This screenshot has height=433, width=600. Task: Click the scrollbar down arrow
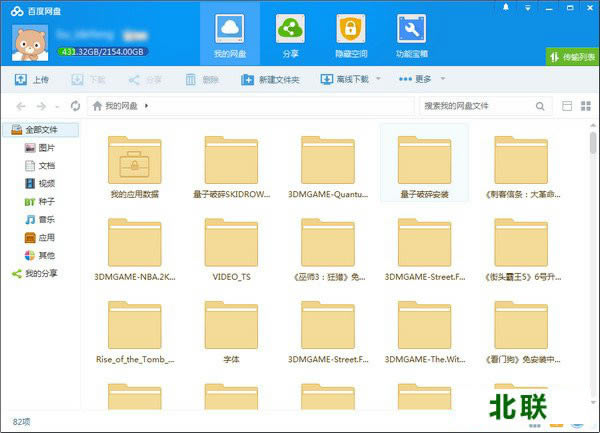tap(593, 402)
